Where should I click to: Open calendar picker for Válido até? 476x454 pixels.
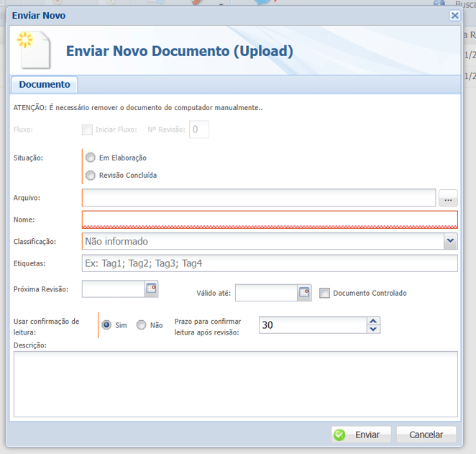point(304,293)
